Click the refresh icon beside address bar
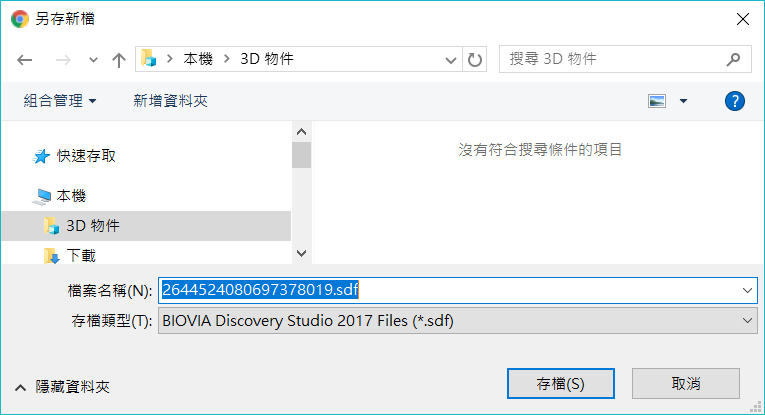This screenshot has height=415, width=765. tap(475, 59)
